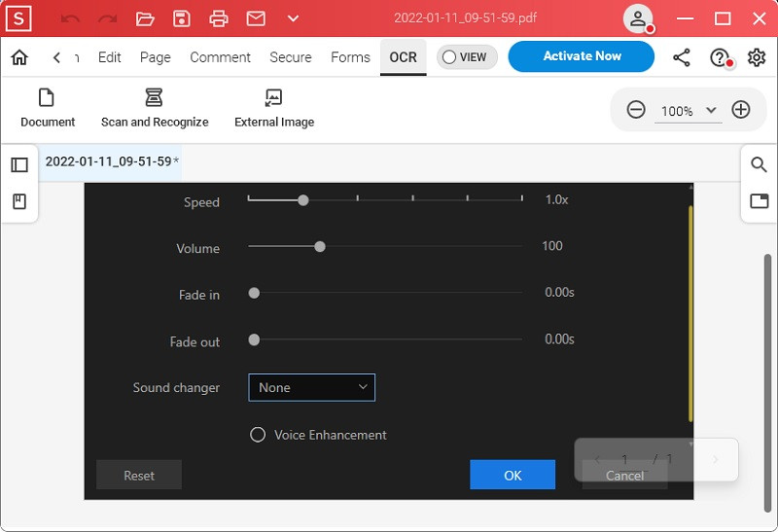Viewport: 778px width, 532px height.
Task: Zoom out with the minus icon
Action: point(636,110)
